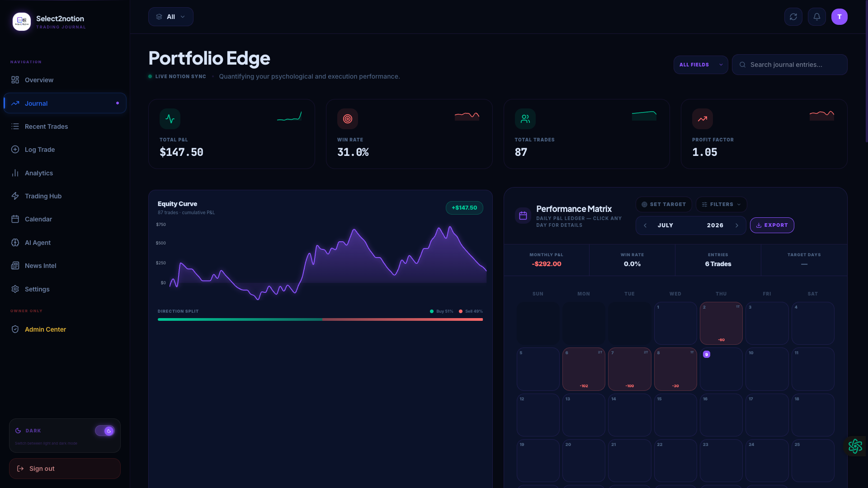Open the Overview page
Screen dimensions: 868x488
65,80
